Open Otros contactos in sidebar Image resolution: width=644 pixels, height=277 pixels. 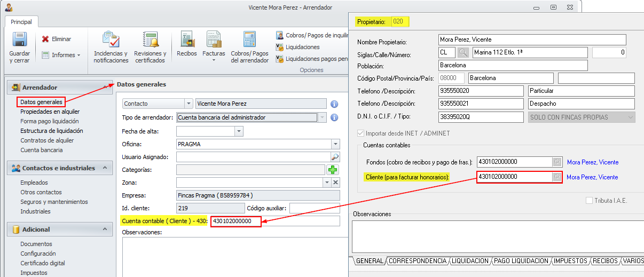click(x=41, y=192)
